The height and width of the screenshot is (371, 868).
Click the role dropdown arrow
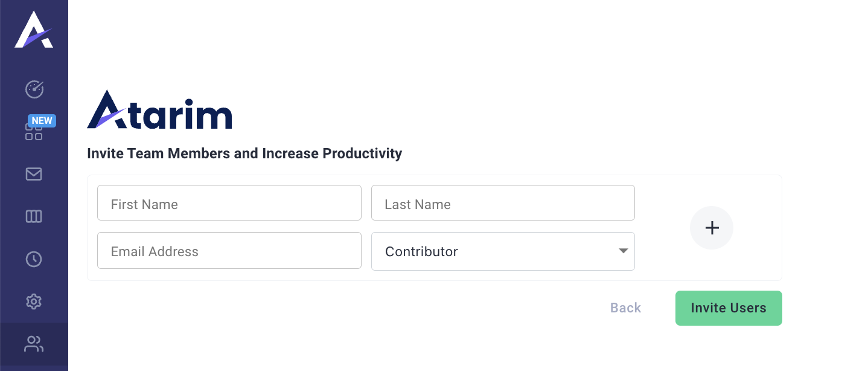pyautogui.click(x=624, y=251)
